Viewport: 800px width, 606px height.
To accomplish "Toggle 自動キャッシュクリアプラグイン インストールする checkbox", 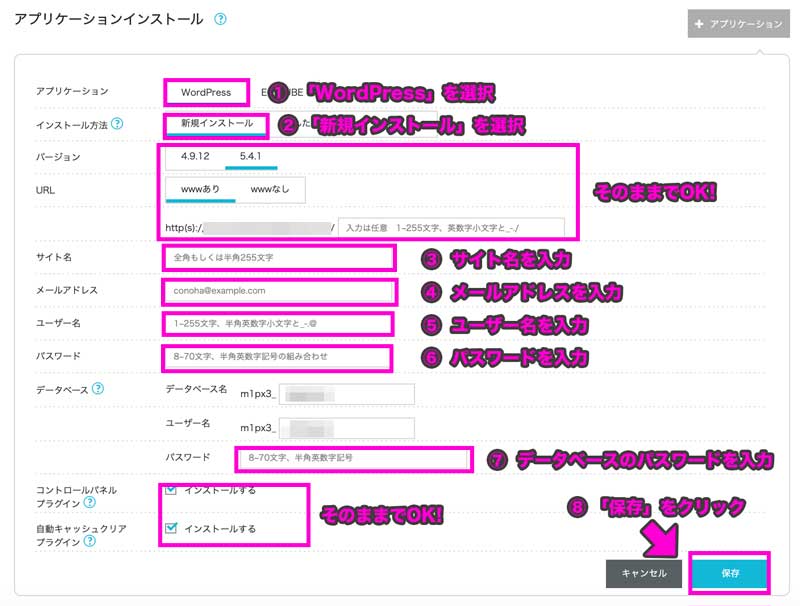I will click(171, 527).
